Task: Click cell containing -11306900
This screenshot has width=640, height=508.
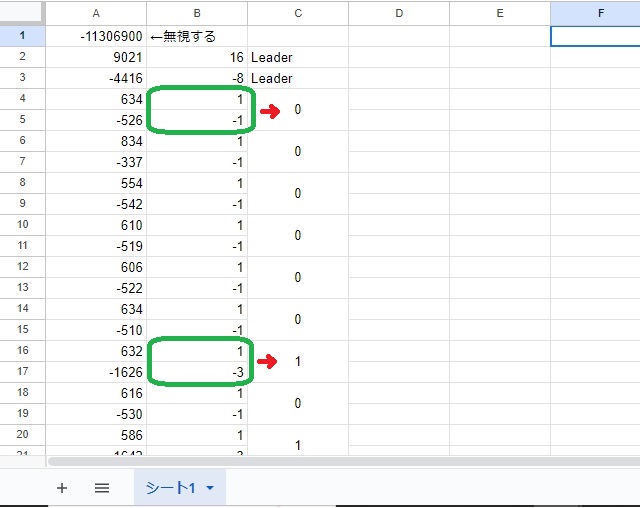Action: [95, 36]
